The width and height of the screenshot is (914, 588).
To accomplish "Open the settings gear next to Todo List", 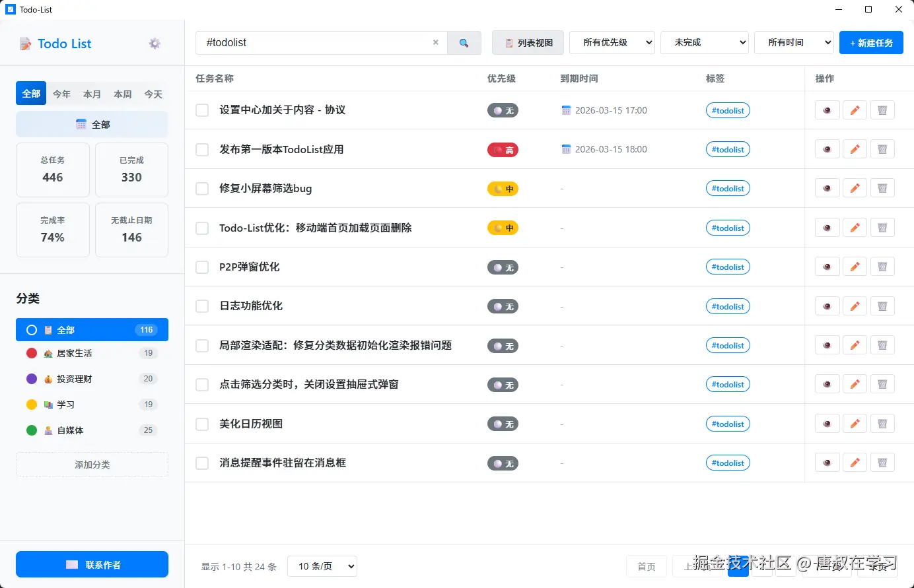I will [154, 43].
